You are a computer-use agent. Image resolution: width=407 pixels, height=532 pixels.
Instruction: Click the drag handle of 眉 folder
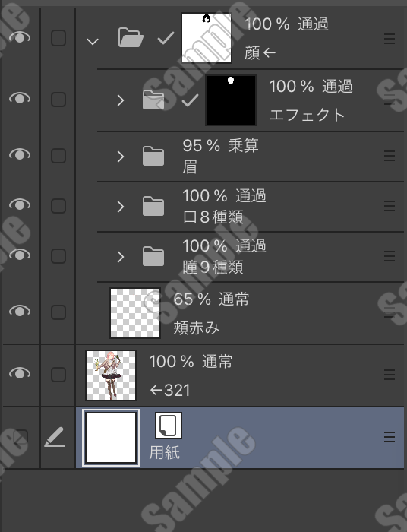(x=390, y=156)
